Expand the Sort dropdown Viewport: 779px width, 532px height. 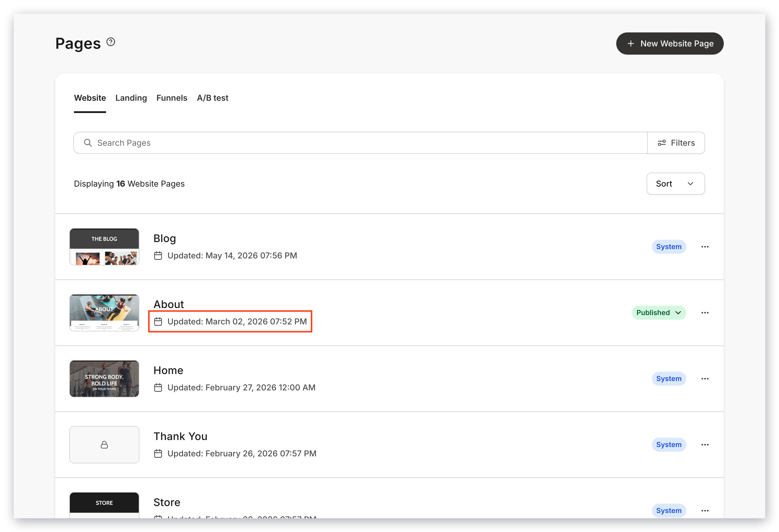(x=676, y=184)
